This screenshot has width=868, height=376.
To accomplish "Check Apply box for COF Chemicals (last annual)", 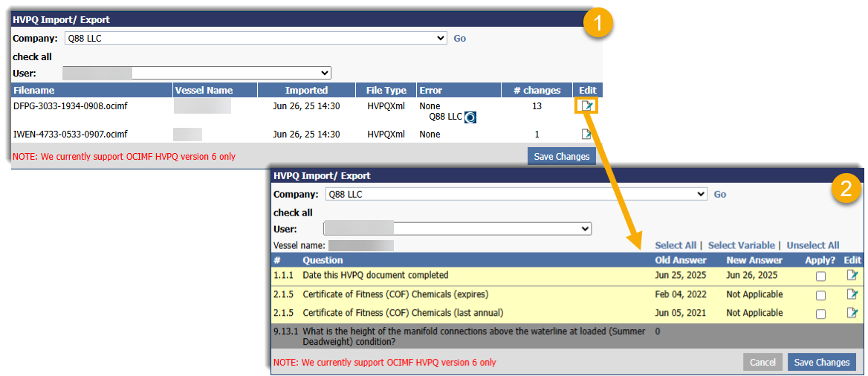I will click(x=820, y=314).
